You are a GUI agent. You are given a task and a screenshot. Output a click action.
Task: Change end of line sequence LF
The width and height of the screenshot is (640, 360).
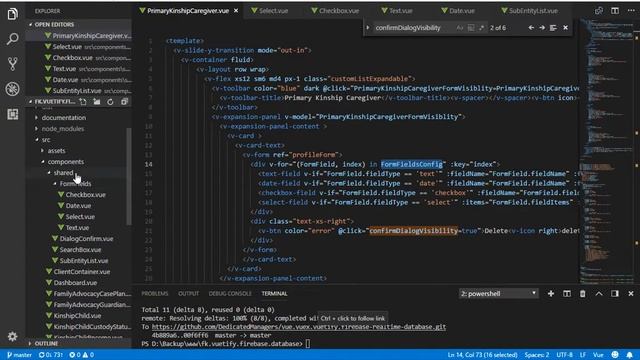pyautogui.click(x=582, y=355)
